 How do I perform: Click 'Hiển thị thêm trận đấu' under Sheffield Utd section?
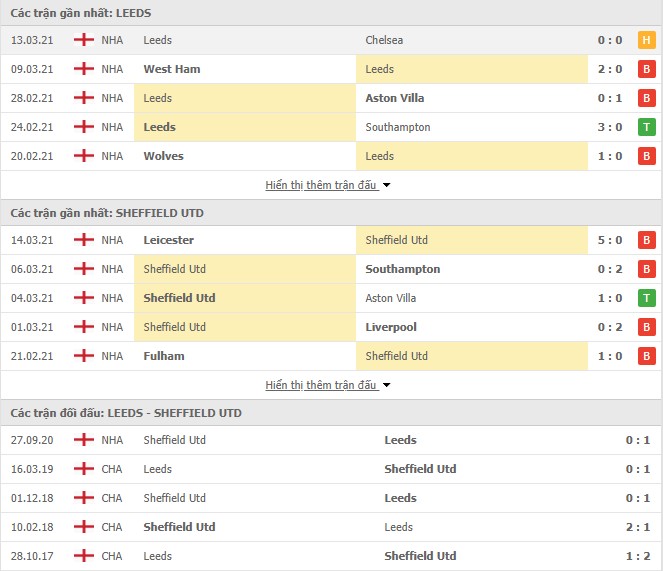pos(321,385)
